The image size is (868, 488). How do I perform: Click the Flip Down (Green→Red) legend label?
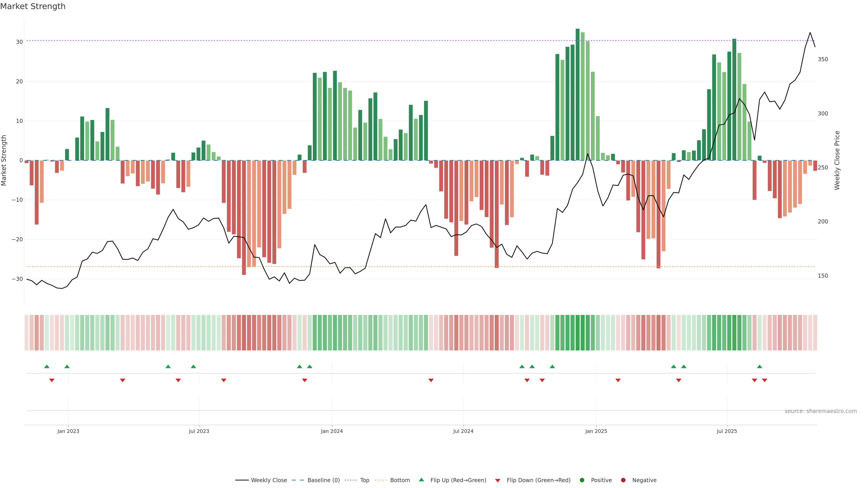pos(538,480)
